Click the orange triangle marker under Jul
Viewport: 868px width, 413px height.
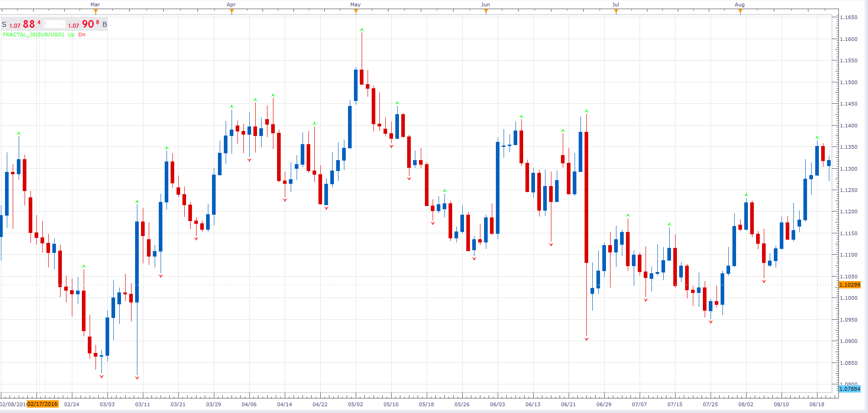pyautogui.click(x=616, y=11)
